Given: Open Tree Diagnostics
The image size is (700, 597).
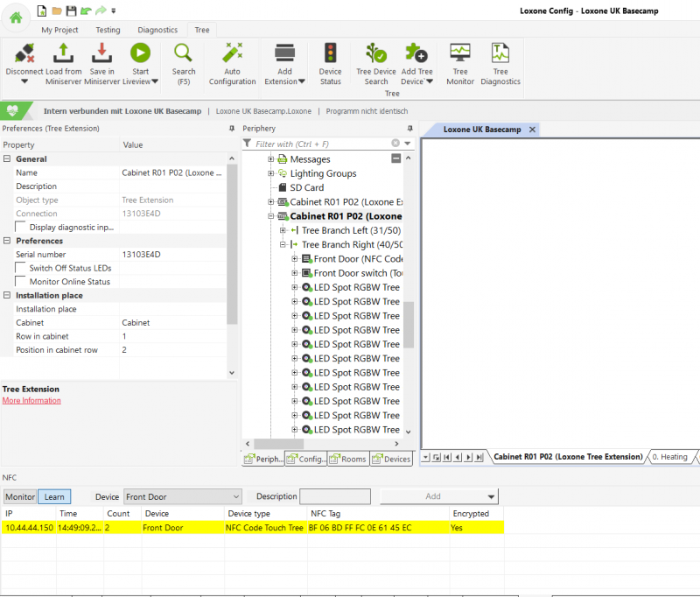Looking at the screenshot, I should click(500, 53).
